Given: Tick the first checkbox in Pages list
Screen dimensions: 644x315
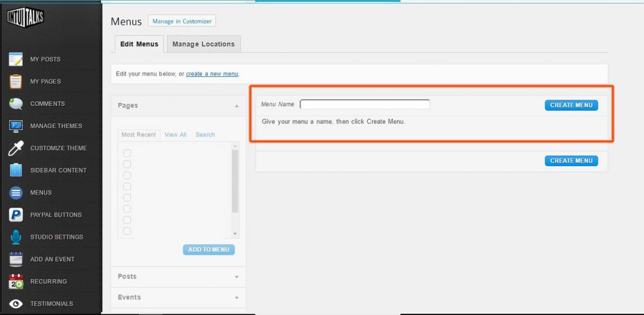Looking at the screenshot, I should 127,153.
